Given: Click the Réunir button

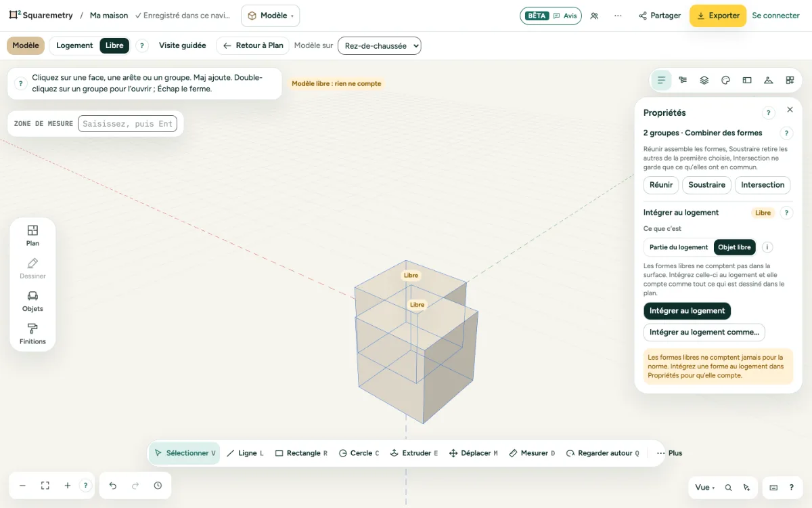Looking at the screenshot, I should pos(661,185).
